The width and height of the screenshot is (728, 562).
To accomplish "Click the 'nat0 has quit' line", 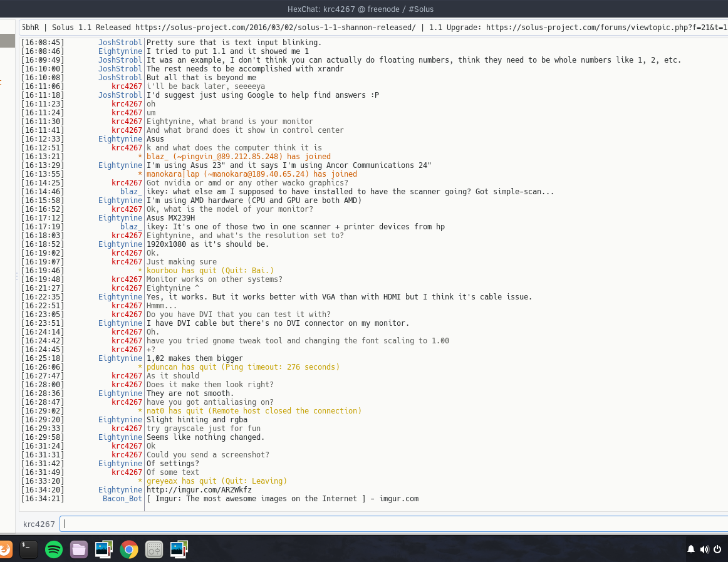I will [254, 410].
